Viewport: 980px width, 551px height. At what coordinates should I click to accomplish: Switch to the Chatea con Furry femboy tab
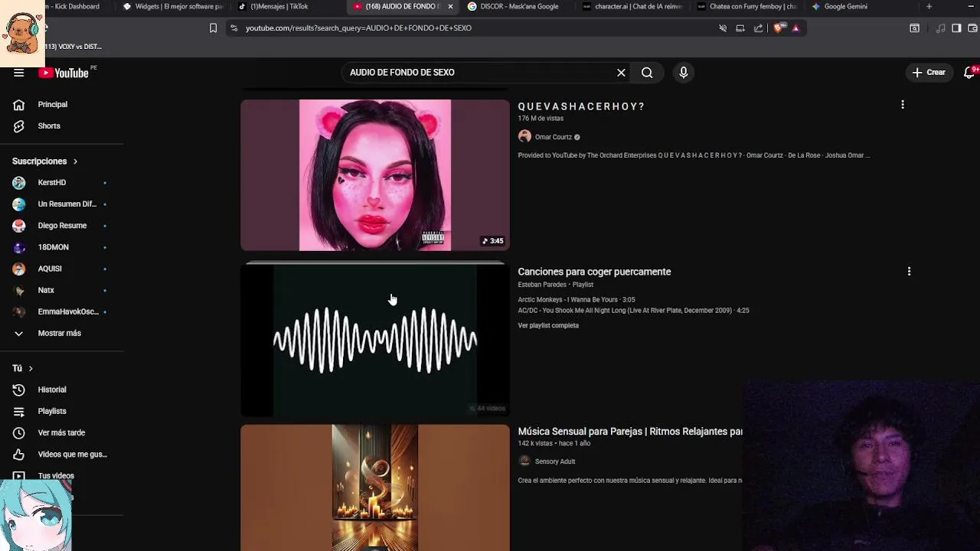point(746,6)
